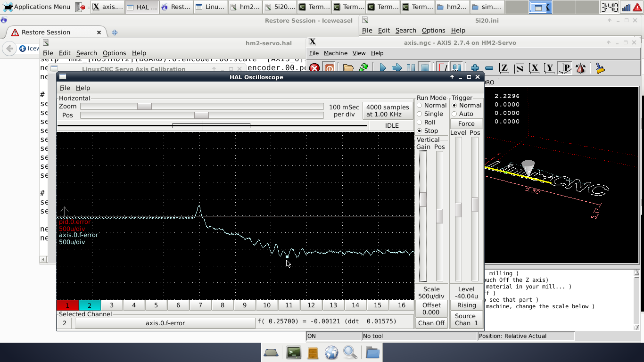Screen dimensions: 644x362
Task: Switch to axis window in taskbar
Action: click(x=108, y=7)
